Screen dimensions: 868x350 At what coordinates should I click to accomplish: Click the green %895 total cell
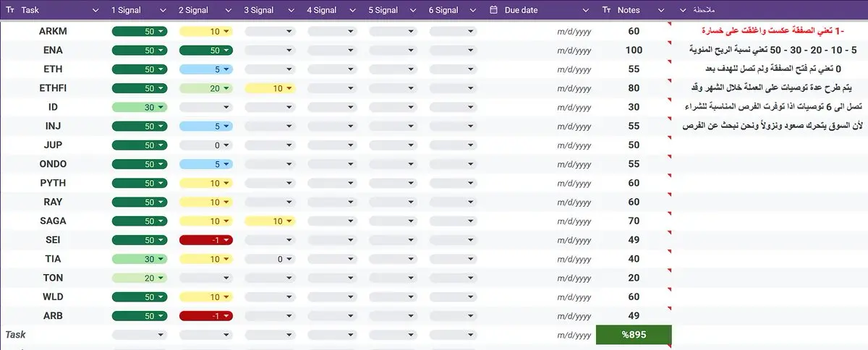point(634,335)
